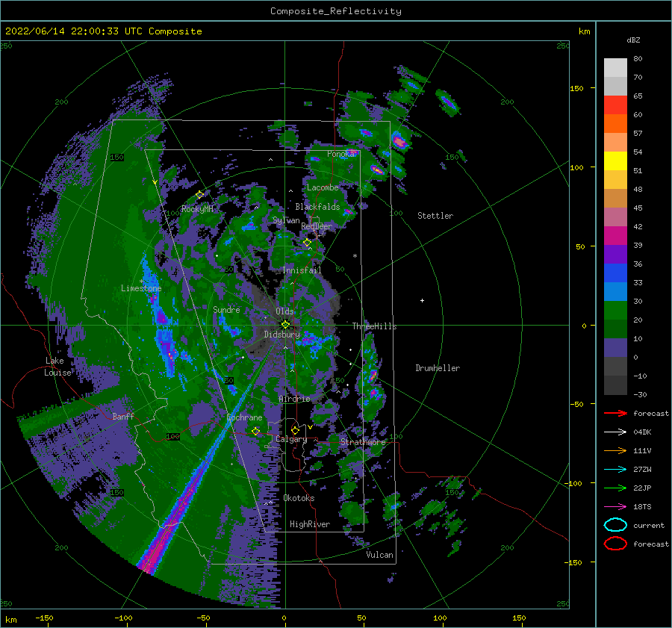The image size is (672, 628).
Task: Click the yellow swatch between 54 and 51 dBZ
Action: (615, 161)
